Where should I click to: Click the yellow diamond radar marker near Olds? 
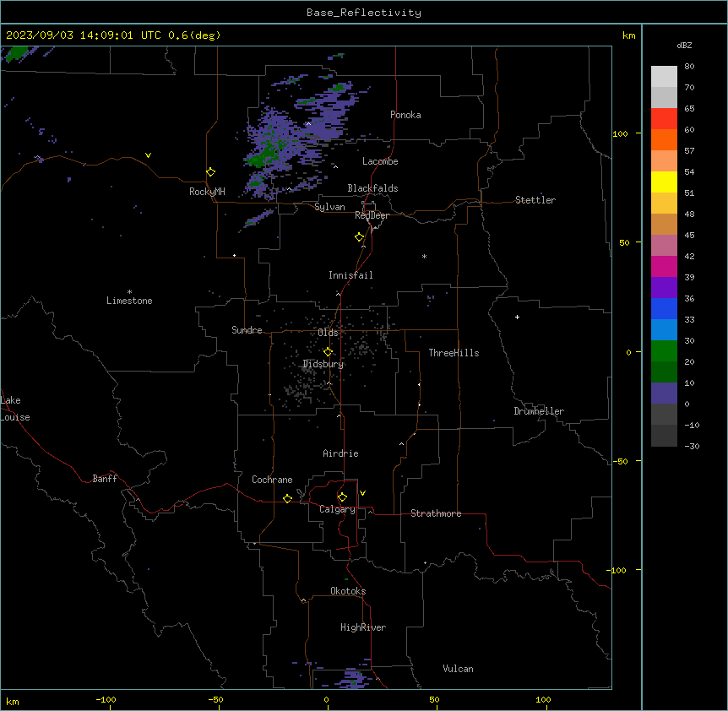click(x=328, y=352)
